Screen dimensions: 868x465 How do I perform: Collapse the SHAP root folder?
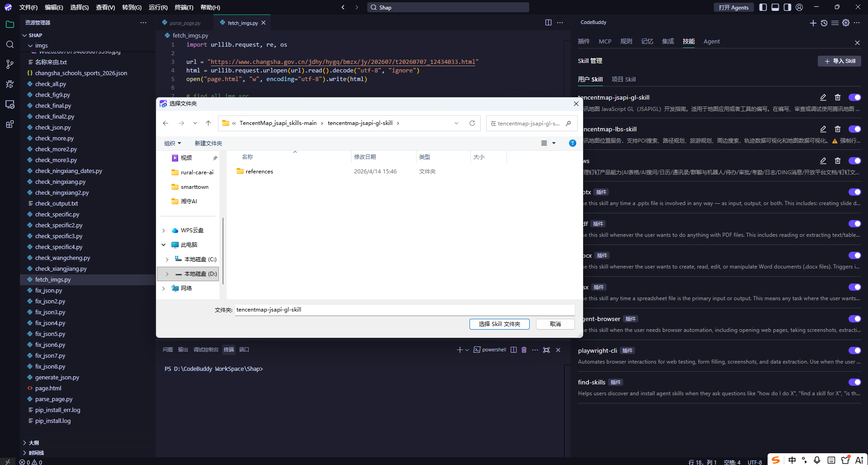[x=24, y=35]
